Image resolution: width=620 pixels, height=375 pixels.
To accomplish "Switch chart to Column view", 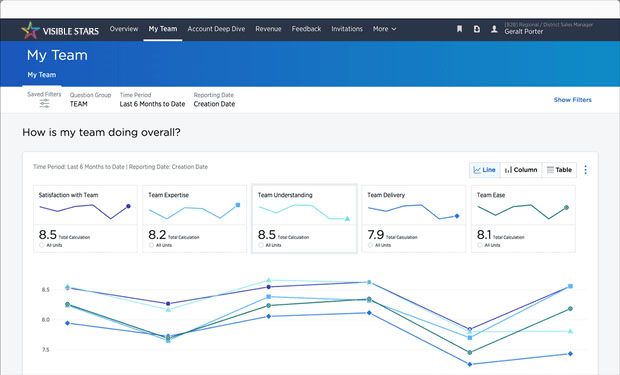I will click(x=521, y=170).
